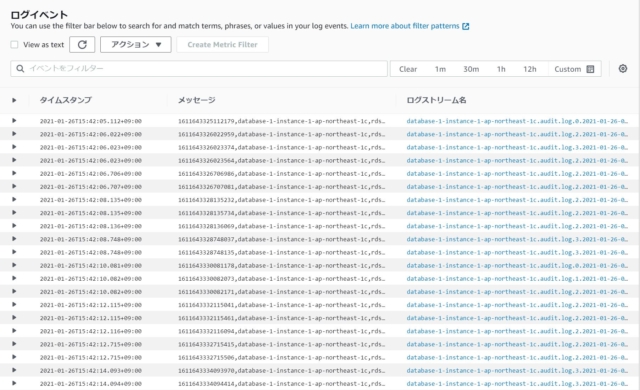The width and height of the screenshot is (640, 390).
Task: Click timestamp 2021-01-26T15:42:06.022+09:00
Action: (91, 134)
